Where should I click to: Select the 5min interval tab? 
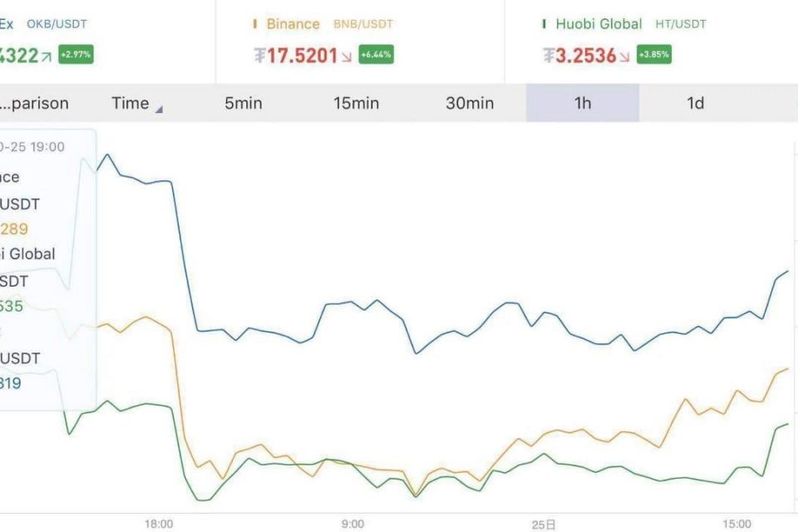coord(244,103)
